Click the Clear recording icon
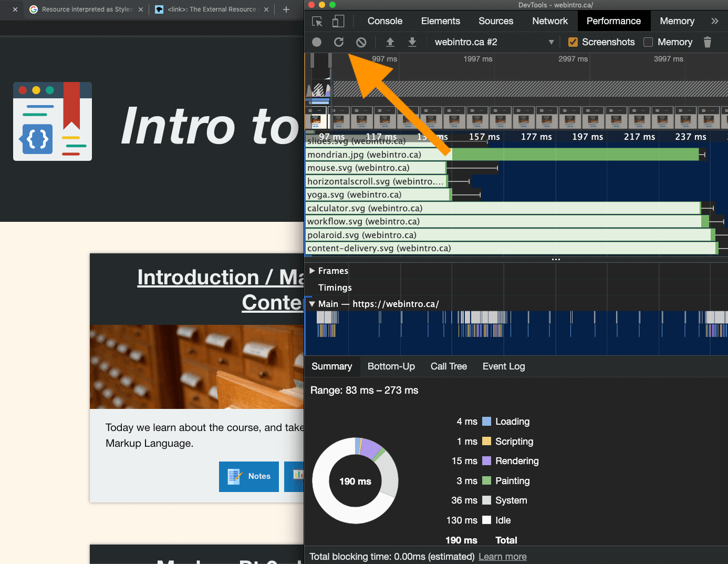Screen dimensions: 728x564 coord(361,42)
